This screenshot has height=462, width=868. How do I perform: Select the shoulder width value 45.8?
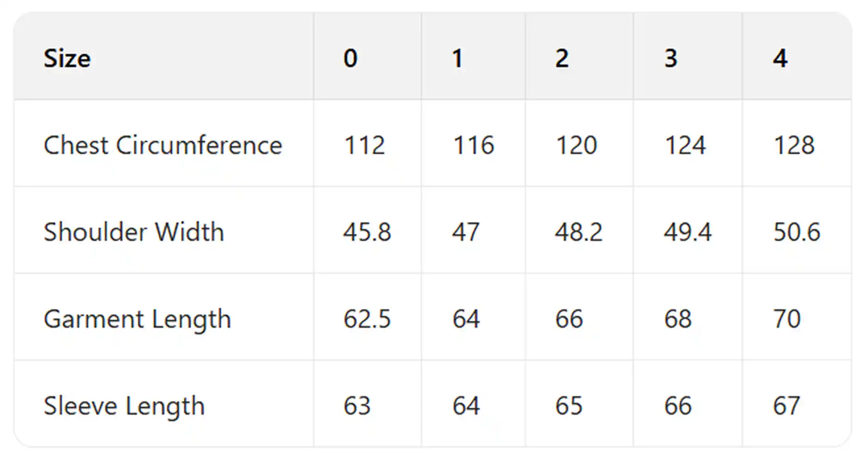coord(367,232)
